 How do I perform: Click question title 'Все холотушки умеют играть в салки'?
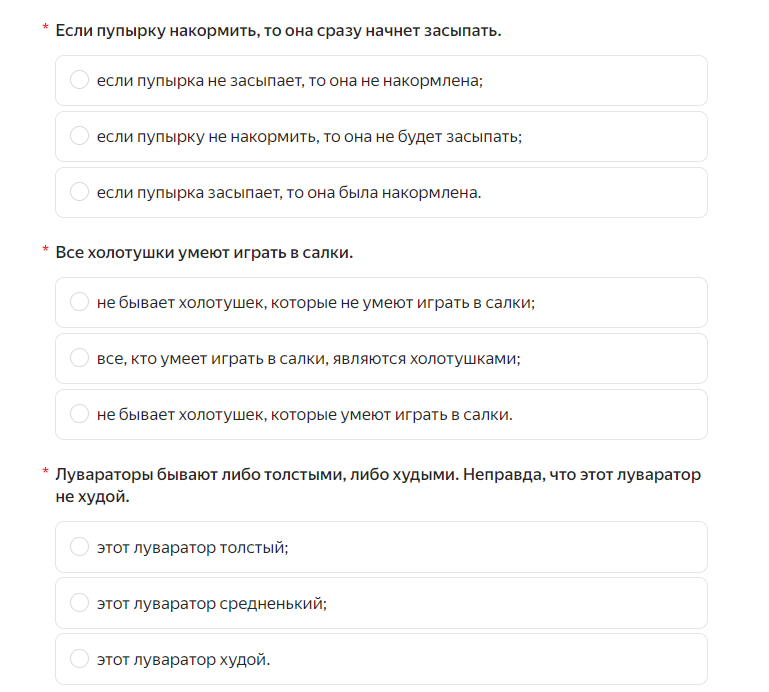[x=204, y=253]
